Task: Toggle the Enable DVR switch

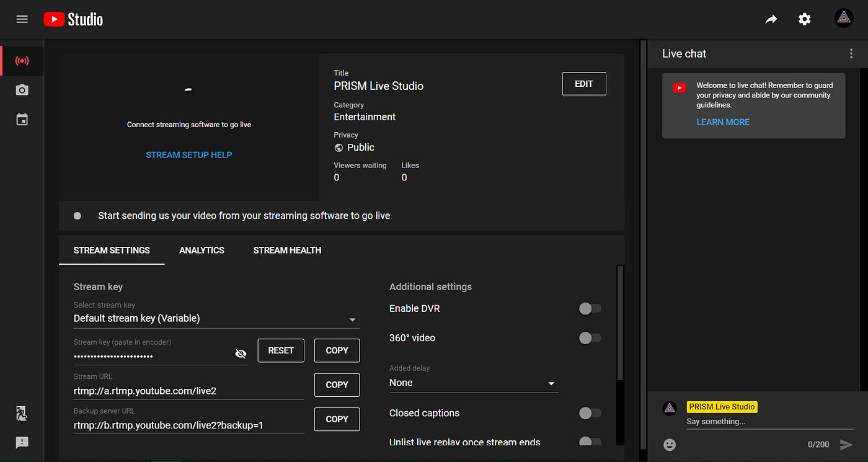Action: (x=590, y=309)
